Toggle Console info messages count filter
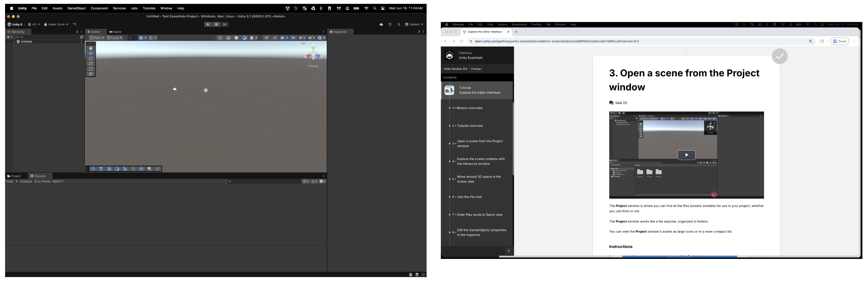Screen dimensions: 868x283 click(x=306, y=181)
